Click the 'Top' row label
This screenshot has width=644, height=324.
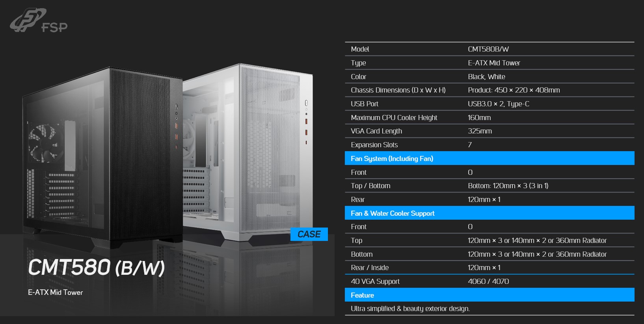[x=356, y=241]
